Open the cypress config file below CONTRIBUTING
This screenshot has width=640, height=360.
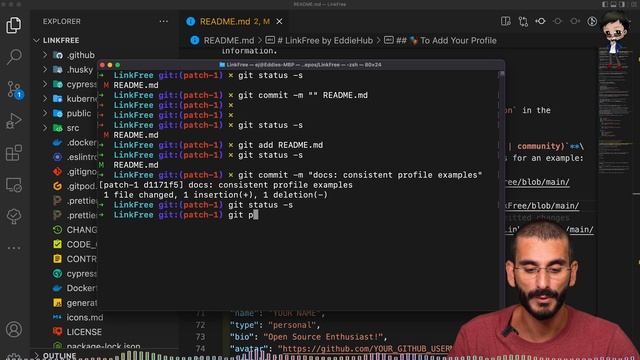click(81, 273)
